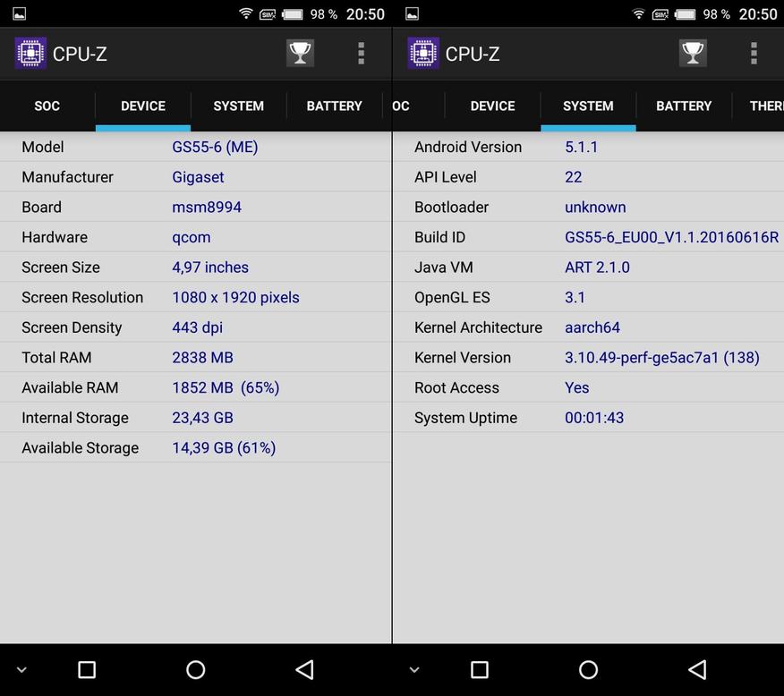This screenshot has height=696, width=784.
Task: Tap Back navigation button in right screen
Action: 697,670
